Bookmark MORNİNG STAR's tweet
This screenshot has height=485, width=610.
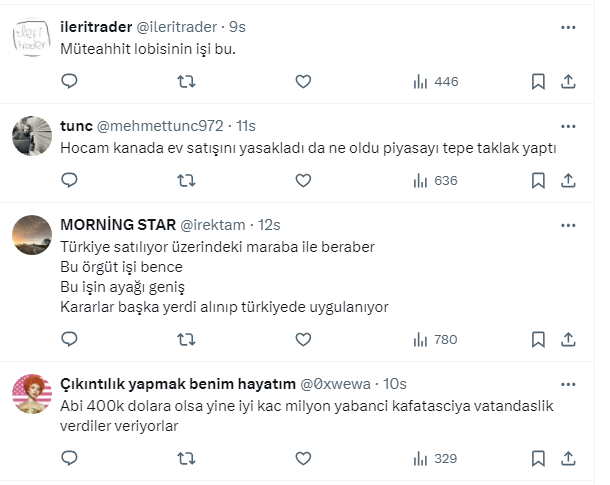click(x=538, y=340)
